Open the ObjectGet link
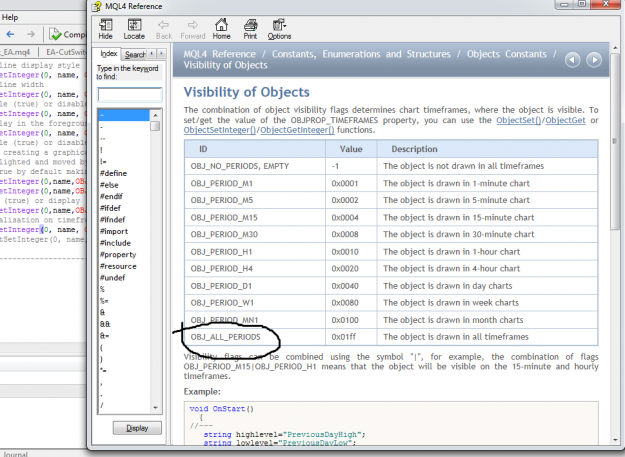The width and height of the screenshot is (625, 457). tap(565, 120)
